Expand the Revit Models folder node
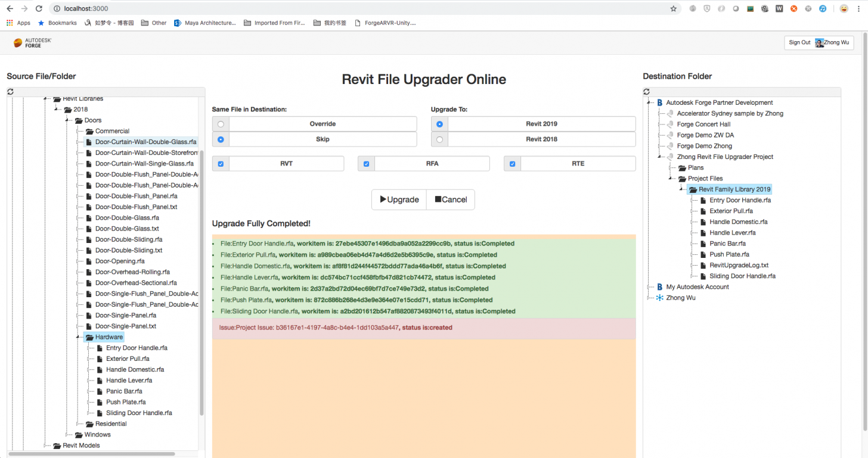 [x=45, y=445]
